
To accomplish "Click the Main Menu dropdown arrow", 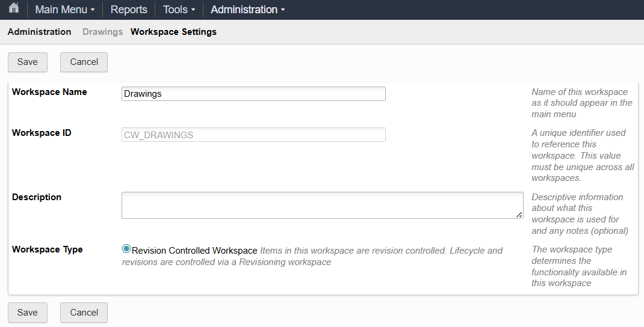I will [x=93, y=10].
